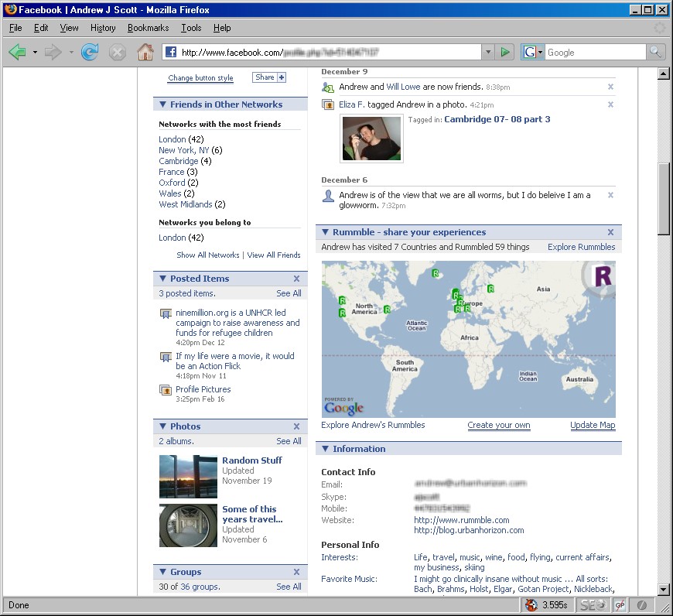Screen dimensions: 673x616
Task: Click the Google search engine icon
Action: tap(530, 53)
